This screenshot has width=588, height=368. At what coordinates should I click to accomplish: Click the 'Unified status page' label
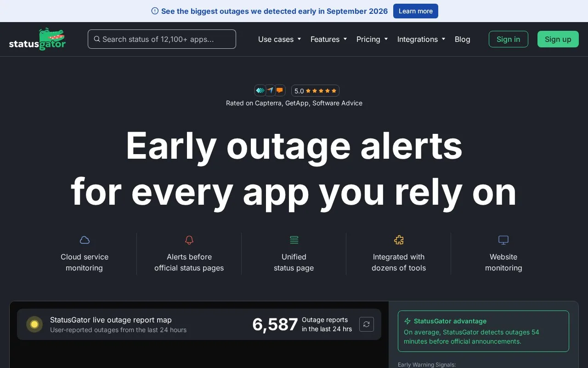tap(294, 262)
